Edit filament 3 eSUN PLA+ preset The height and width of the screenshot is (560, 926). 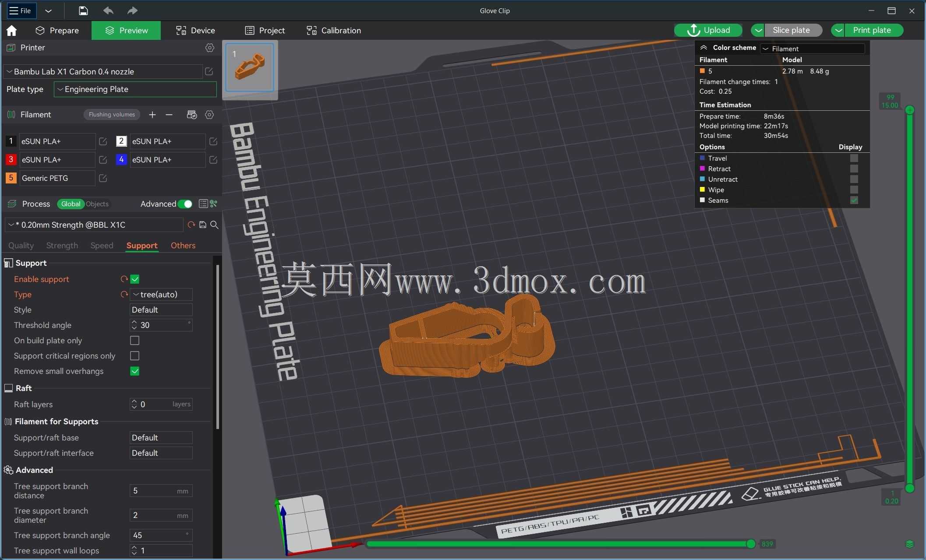pos(103,160)
